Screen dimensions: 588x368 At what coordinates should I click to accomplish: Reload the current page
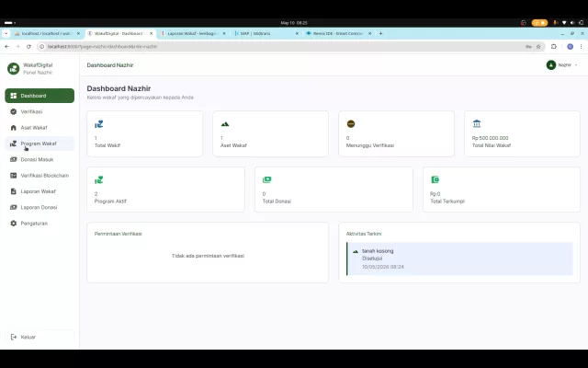click(28, 47)
